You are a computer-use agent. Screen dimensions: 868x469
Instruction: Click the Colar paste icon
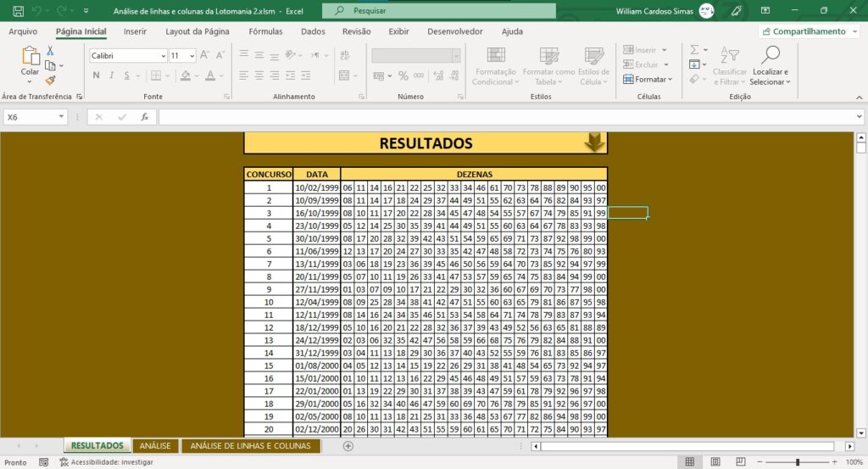(x=30, y=57)
